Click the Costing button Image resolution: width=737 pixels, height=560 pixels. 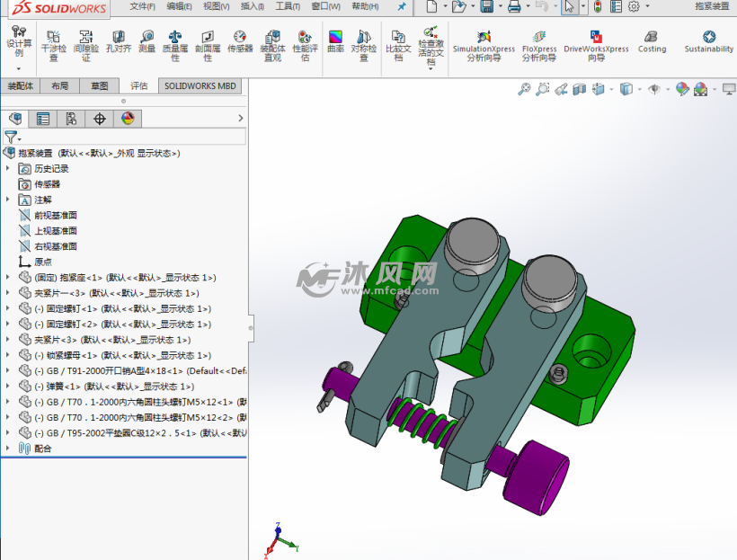click(652, 42)
